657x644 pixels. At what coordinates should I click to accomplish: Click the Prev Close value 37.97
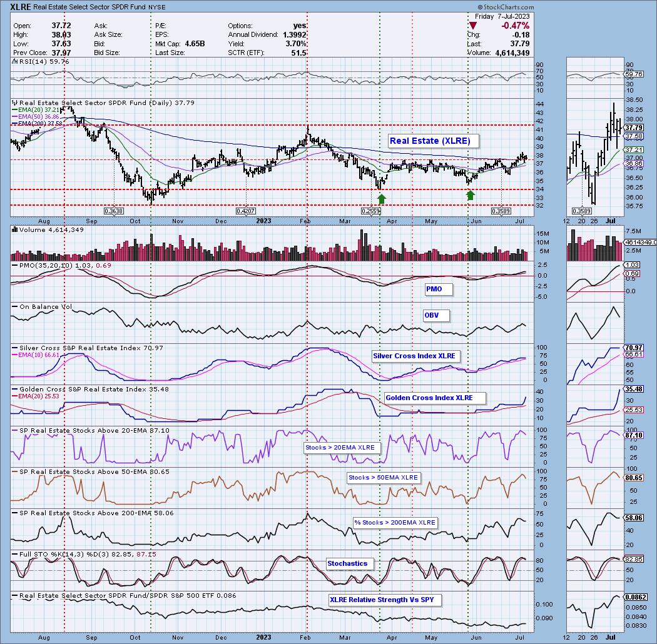point(61,53)
